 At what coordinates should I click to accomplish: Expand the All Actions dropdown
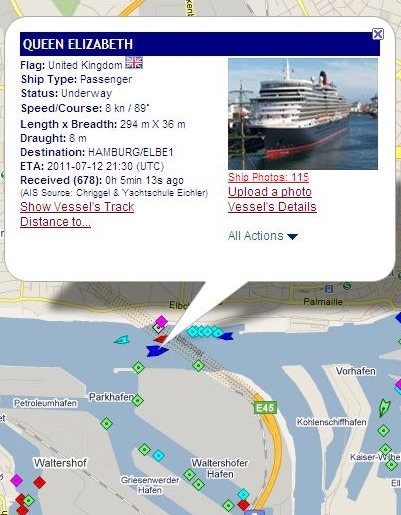coord(263,236)
